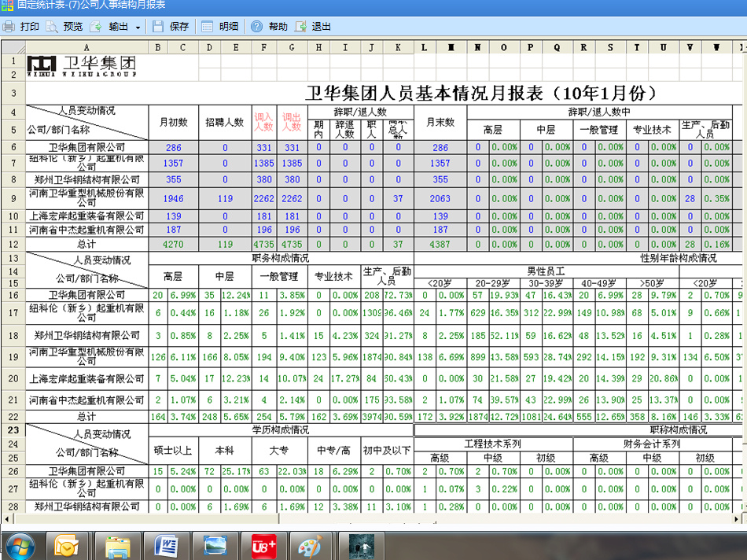Save the report with 保存 icon
Image resolution: width=747 pixels, height=560 pixels.
158,26
